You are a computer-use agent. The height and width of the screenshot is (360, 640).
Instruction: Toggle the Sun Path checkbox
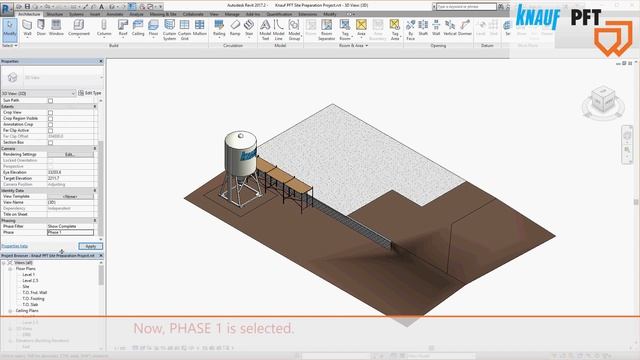pos(50,100)
